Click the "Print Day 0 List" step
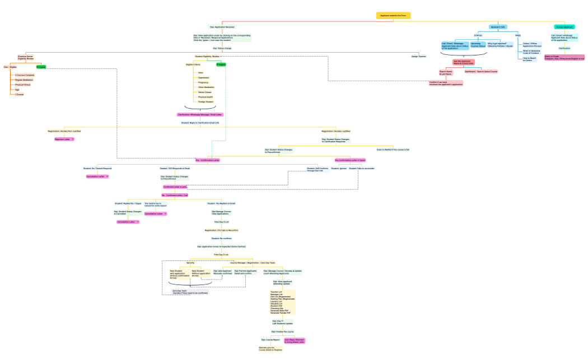 click(221, 254)
